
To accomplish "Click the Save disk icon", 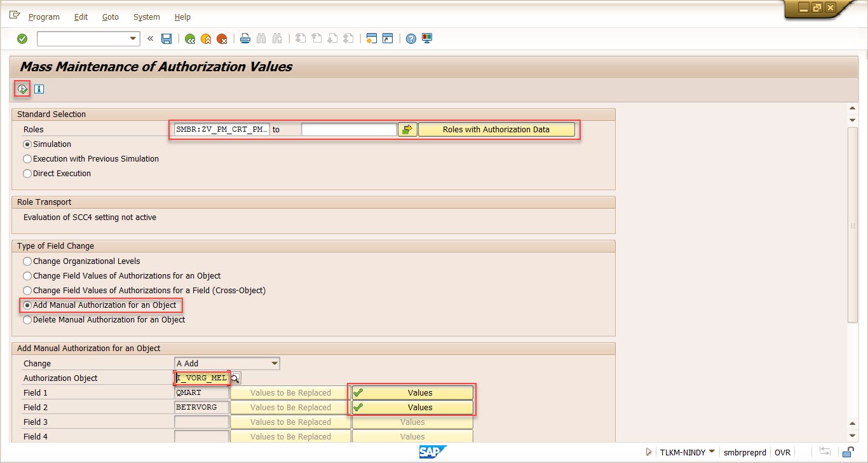I will [x=166, y=39].
